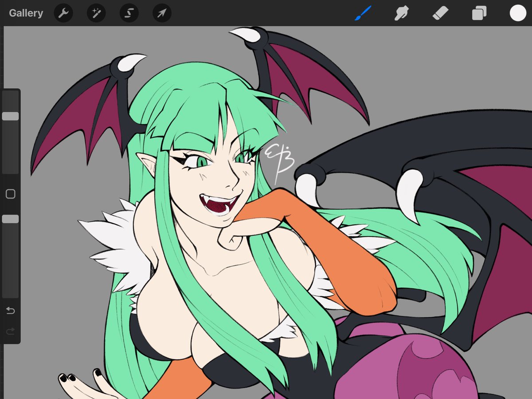Open the Layers panel
This screenshot has height=399, width=532.
[x=479, y=13]
